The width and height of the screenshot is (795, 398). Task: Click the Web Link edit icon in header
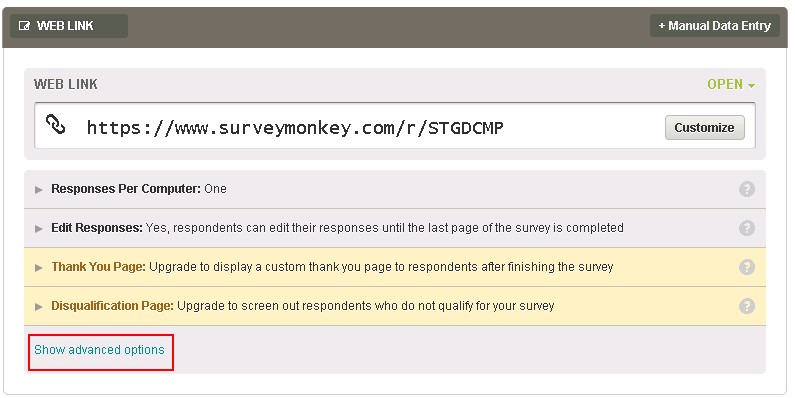click(24, 26)
